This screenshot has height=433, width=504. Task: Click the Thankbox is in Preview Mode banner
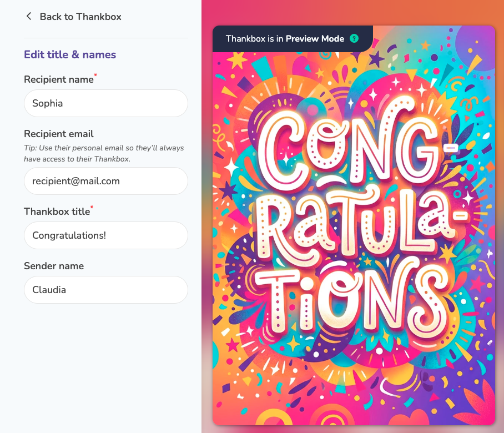[x=293, y=38]
